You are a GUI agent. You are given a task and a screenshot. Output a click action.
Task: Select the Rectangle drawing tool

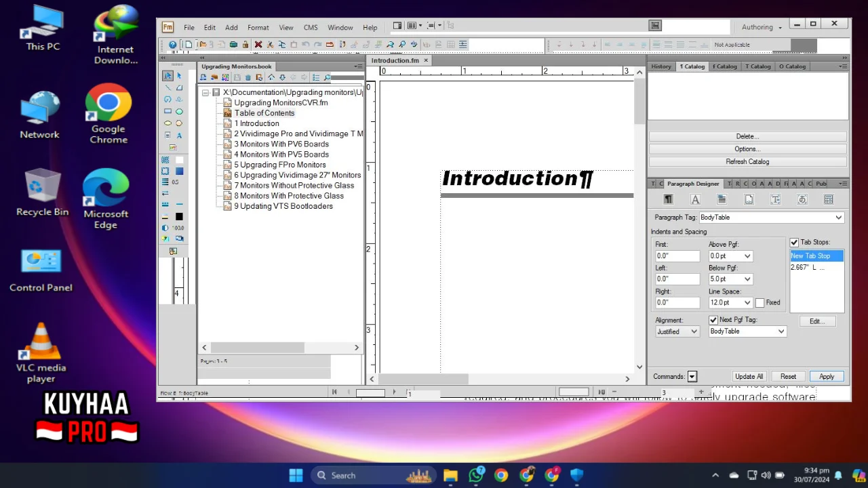pos(167,111)
